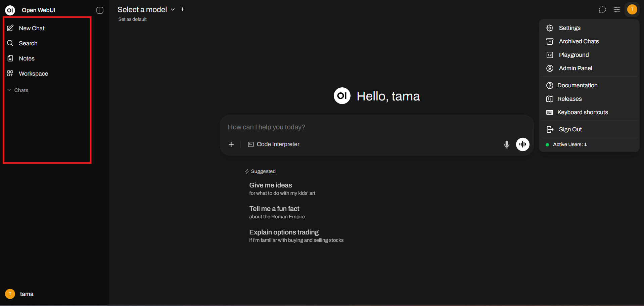Open the Admin Panel menu entry

click(x=575, y=68)
